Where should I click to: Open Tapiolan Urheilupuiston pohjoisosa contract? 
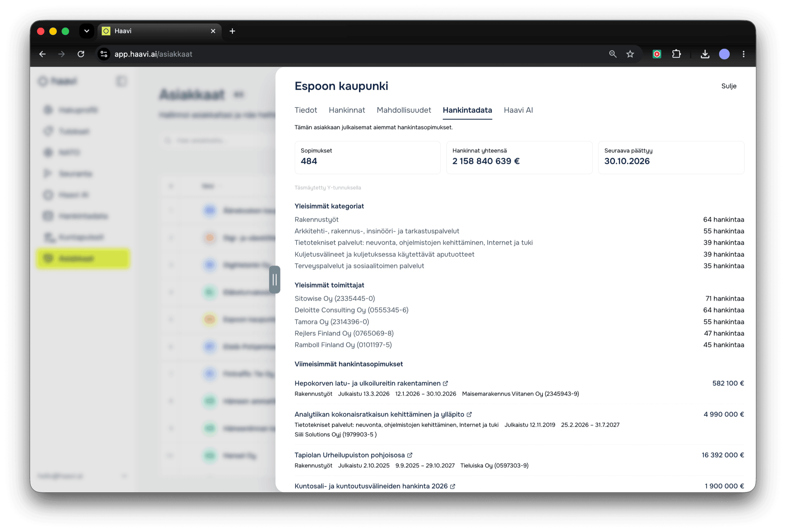coord(349,455)
